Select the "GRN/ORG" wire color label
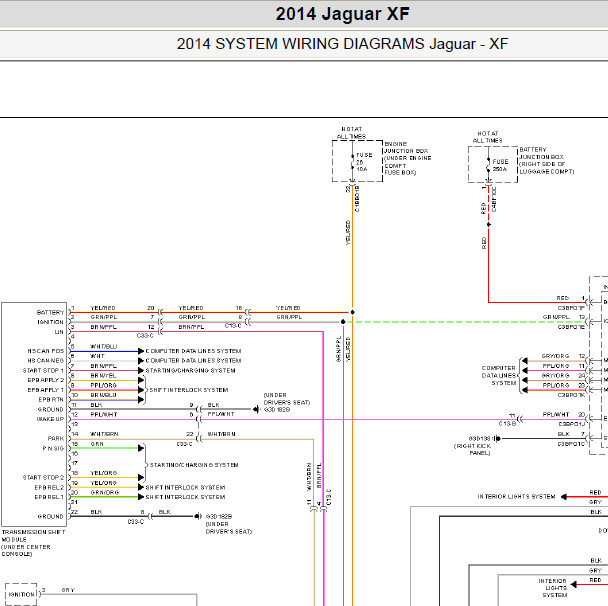 (x=105, y=492)
